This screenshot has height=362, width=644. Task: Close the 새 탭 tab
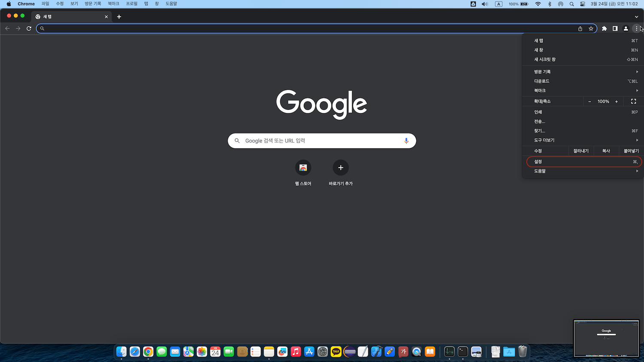click(106, 17)
